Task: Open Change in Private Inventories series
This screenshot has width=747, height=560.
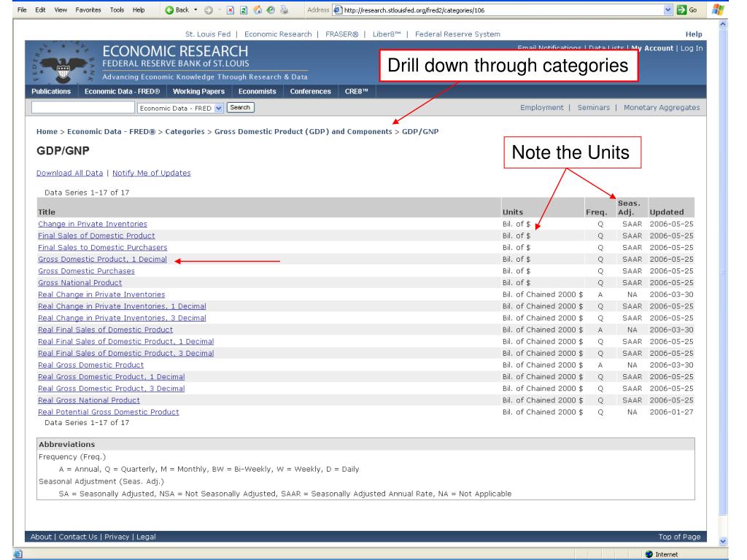Action: click(x=93, y=224)
